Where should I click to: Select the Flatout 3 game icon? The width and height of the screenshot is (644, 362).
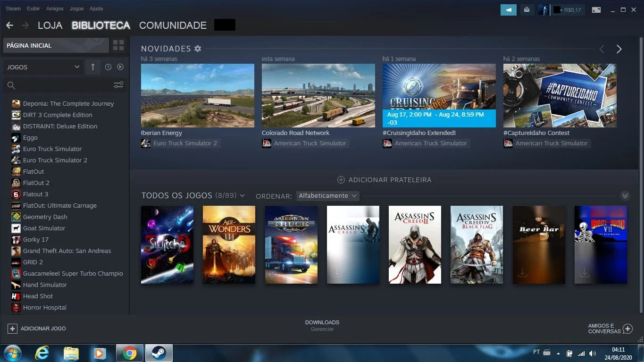(16, 194)
